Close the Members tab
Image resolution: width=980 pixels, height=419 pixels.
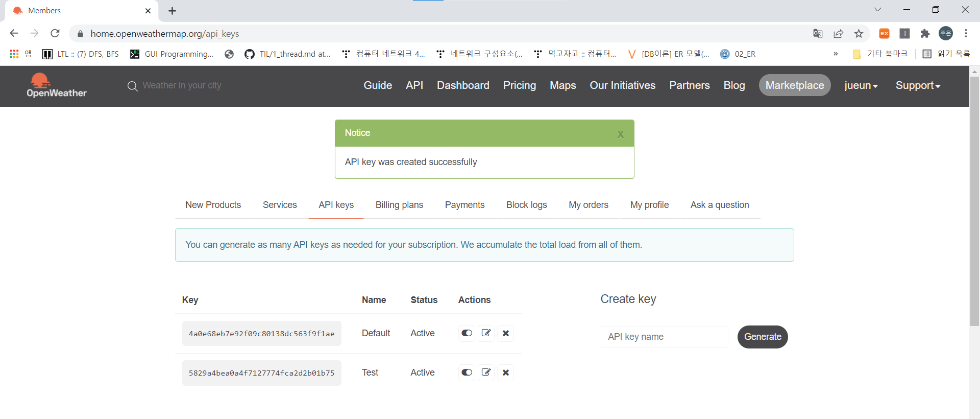pos(148,11)
